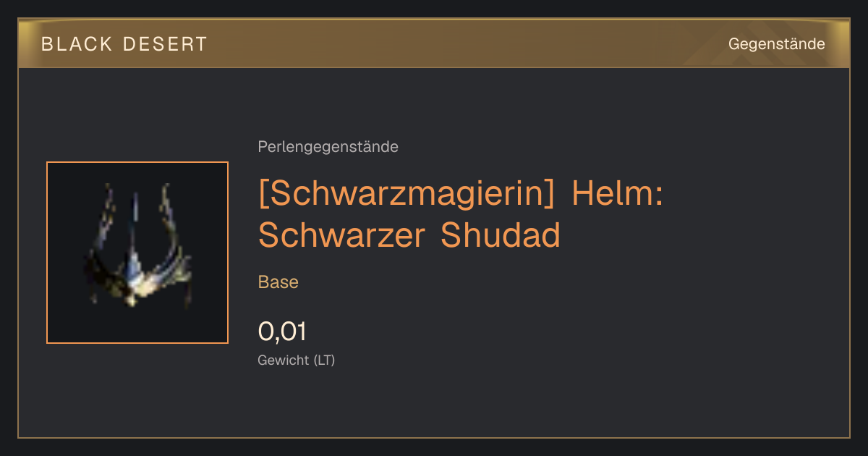This screenshot has width=868, height=456.
Task: Click the golden header banner
Action: click(434, 43)
